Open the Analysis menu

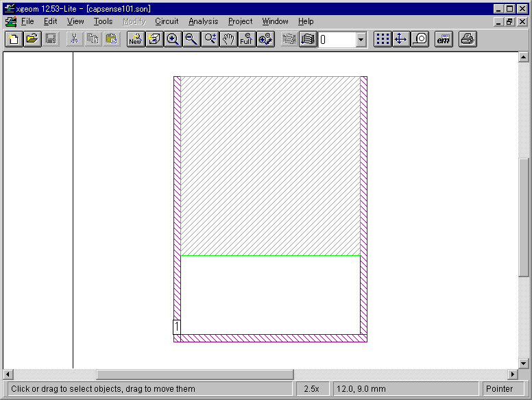[203, 21]
